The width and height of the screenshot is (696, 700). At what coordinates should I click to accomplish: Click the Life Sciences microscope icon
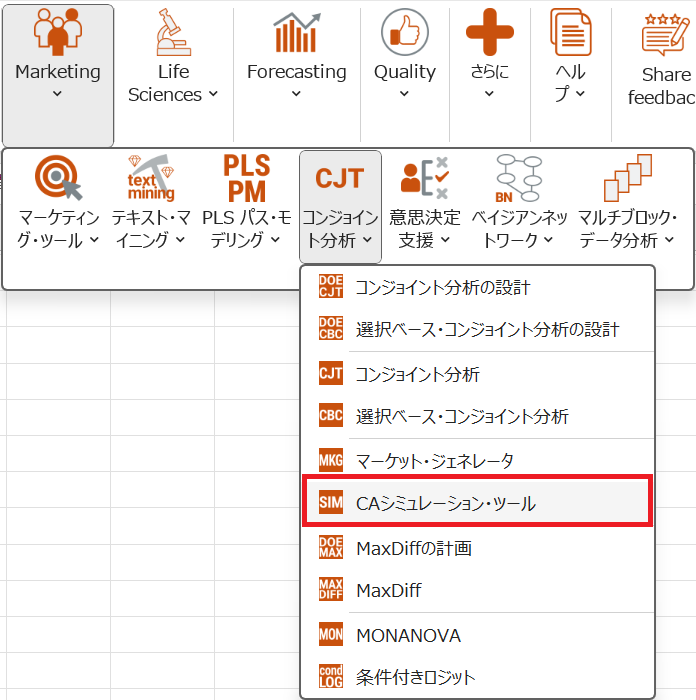[173, 34]
